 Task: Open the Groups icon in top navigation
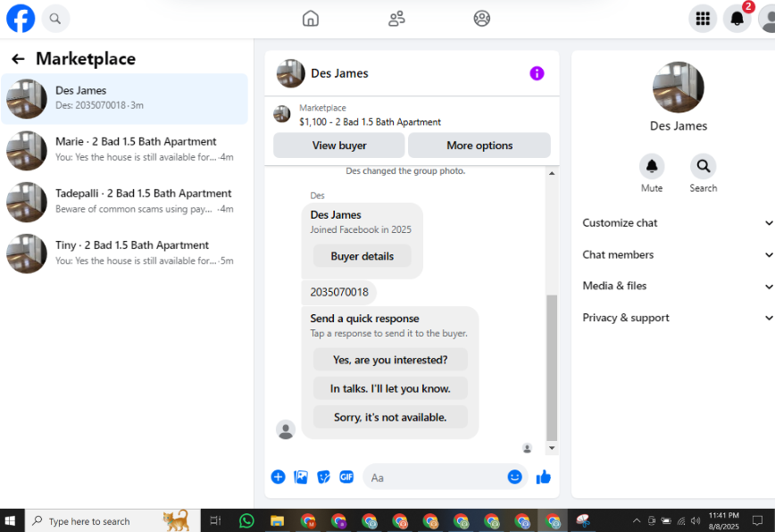[482, 19]
